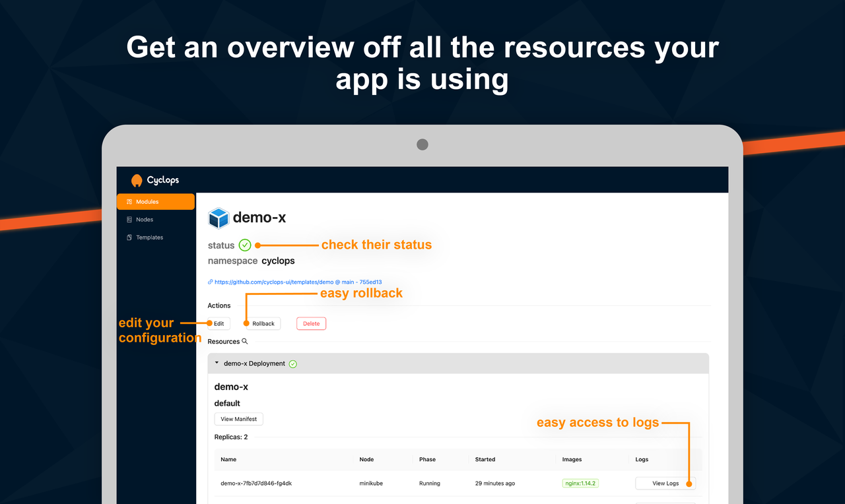This screenshot has height=504, width=845.
Task: Click the Phase column header
Action: click(x=427, y=459)
